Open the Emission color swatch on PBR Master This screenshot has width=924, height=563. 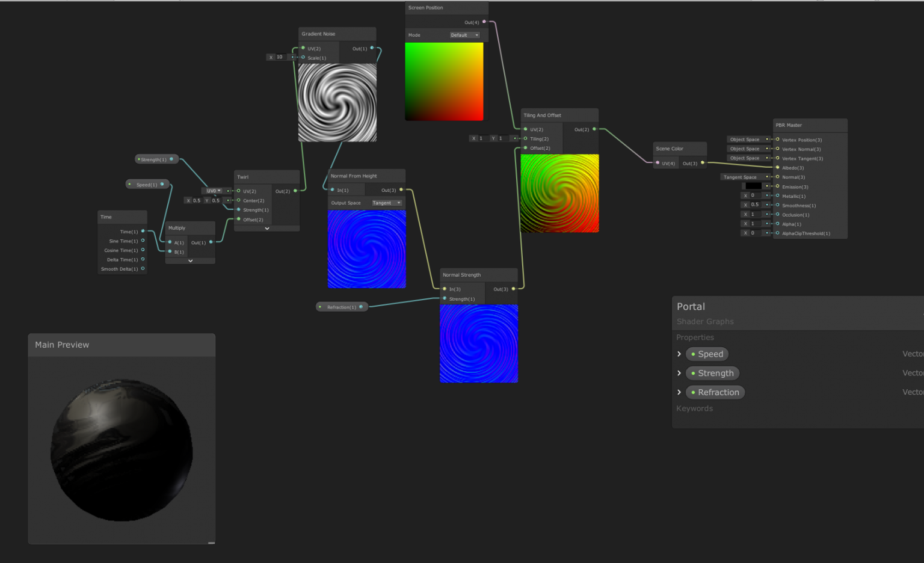point(753,186)
